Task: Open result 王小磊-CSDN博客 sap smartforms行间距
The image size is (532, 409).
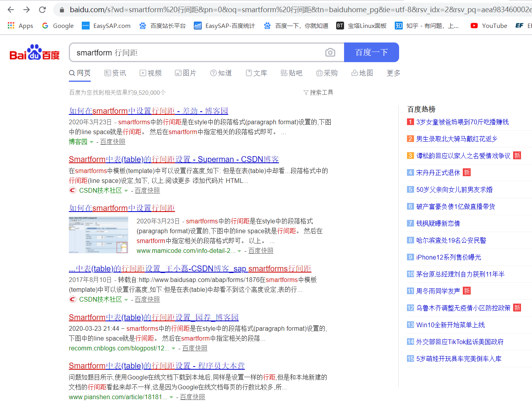Action: (190, 269)
